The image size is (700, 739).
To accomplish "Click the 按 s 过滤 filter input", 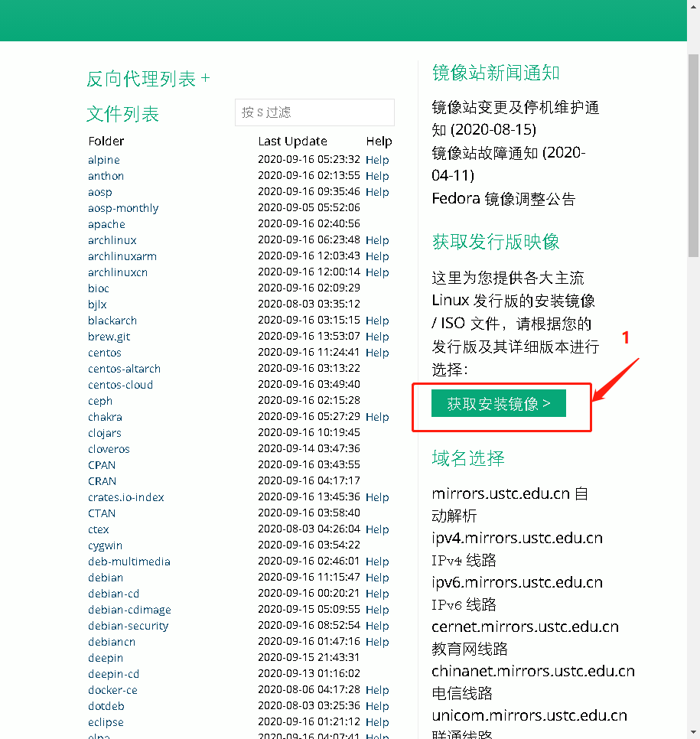I will [x=314, y=112].
